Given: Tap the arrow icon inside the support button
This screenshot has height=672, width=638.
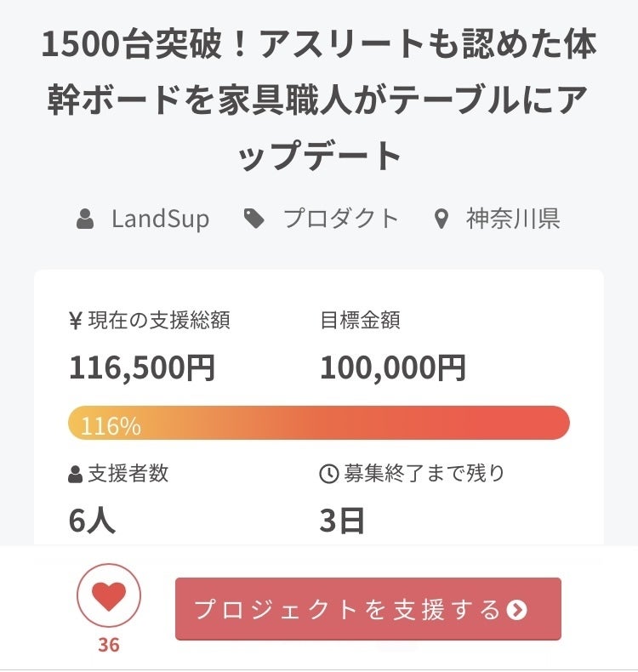Looking at the screenshot, I should coord(516,610).
